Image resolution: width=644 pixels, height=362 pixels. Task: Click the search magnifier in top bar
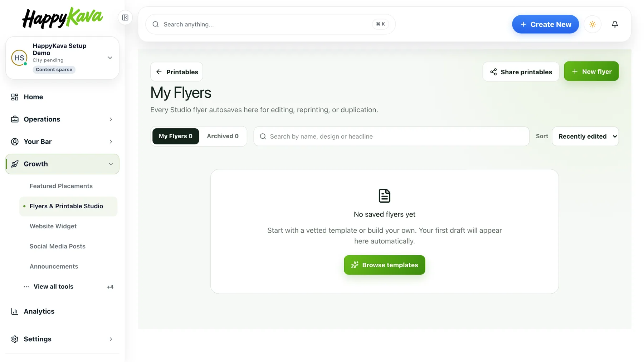[156, 24]
